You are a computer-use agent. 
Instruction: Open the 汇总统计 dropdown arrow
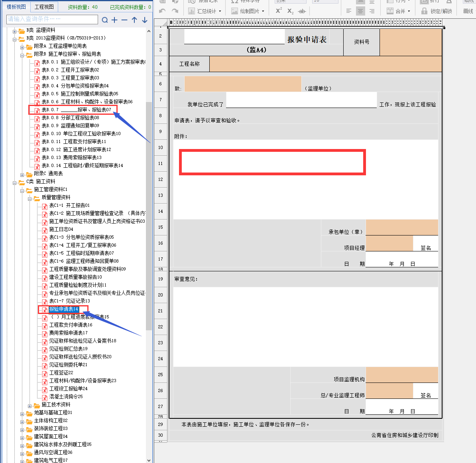click(220, 12)
